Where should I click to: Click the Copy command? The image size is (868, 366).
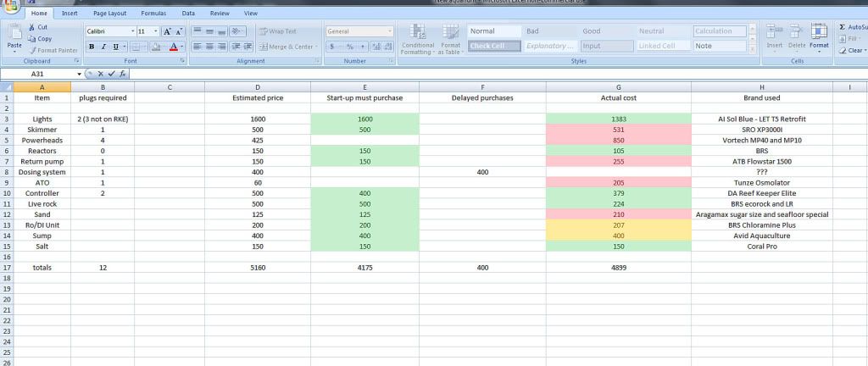pos(40,39)
